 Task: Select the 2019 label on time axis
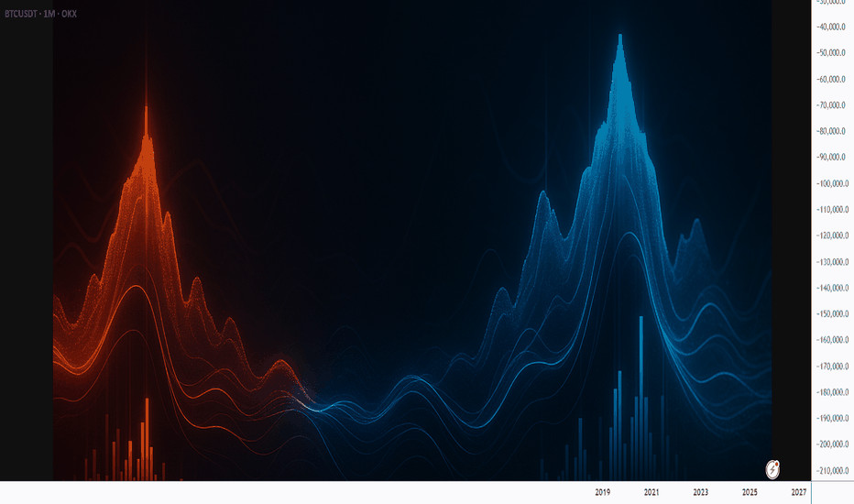[603, 493]
